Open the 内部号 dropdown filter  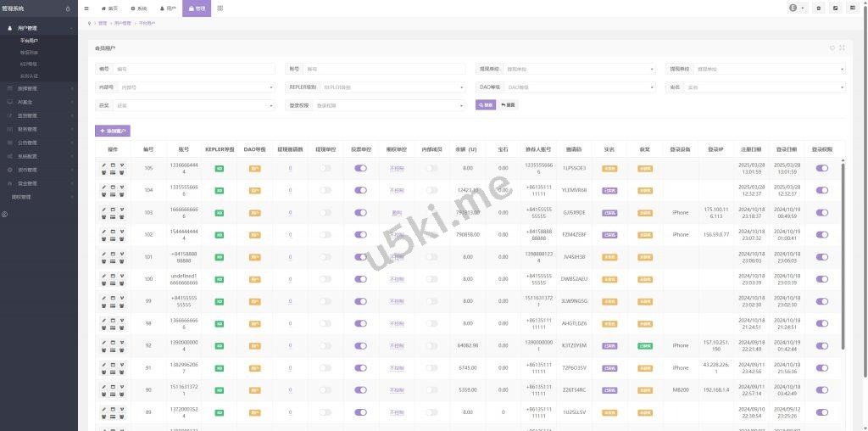[x=196, y=87]
